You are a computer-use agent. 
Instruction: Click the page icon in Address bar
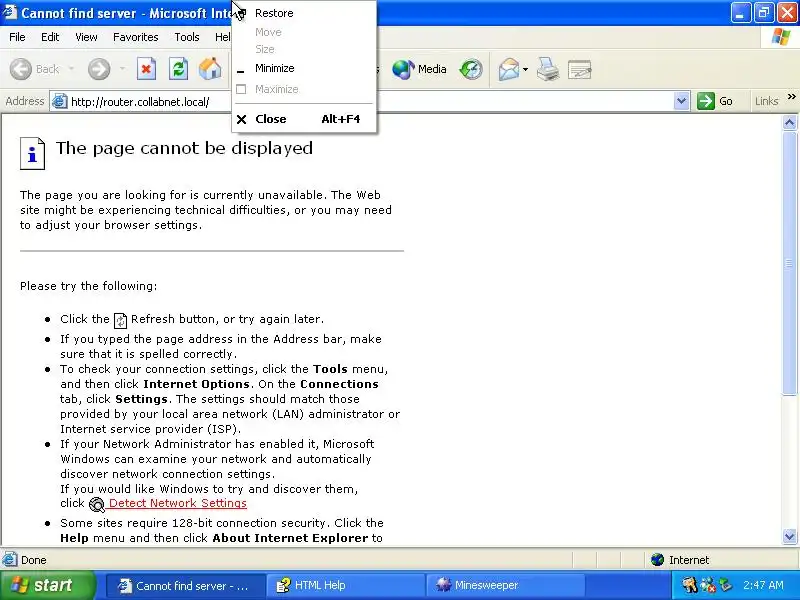(x=60, y=102)
